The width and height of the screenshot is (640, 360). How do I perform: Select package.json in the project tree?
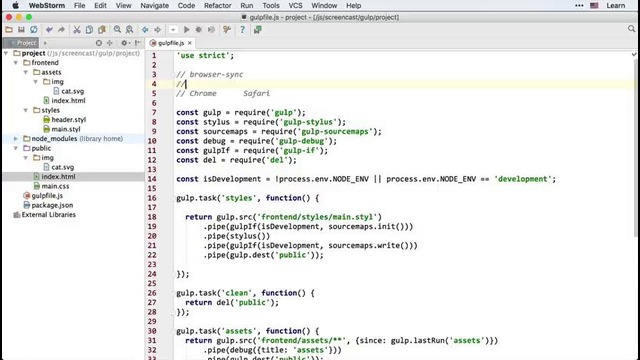point(48,205)
